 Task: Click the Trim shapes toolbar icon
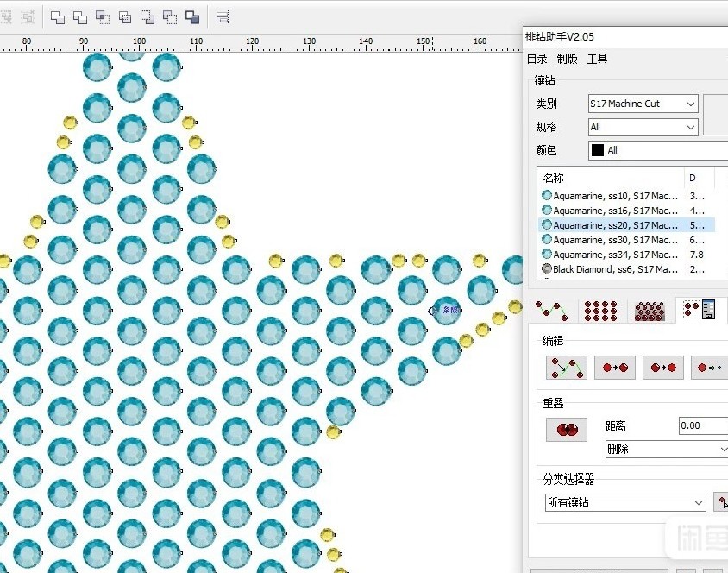point(80,16)
